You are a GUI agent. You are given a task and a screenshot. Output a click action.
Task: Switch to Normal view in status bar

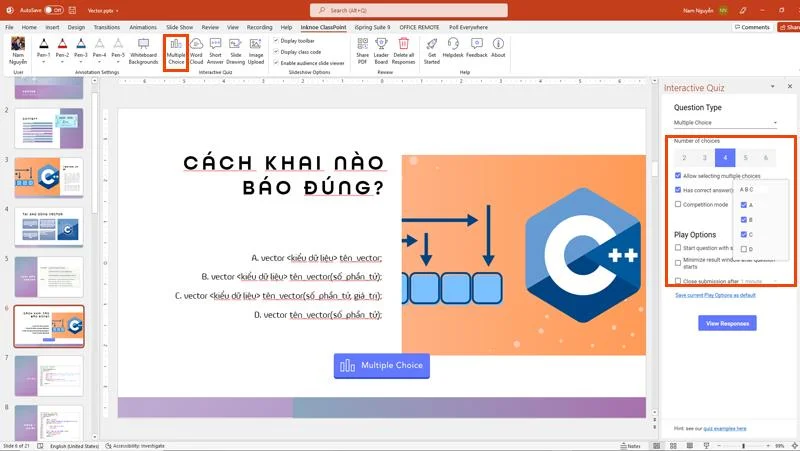point(656,446)
